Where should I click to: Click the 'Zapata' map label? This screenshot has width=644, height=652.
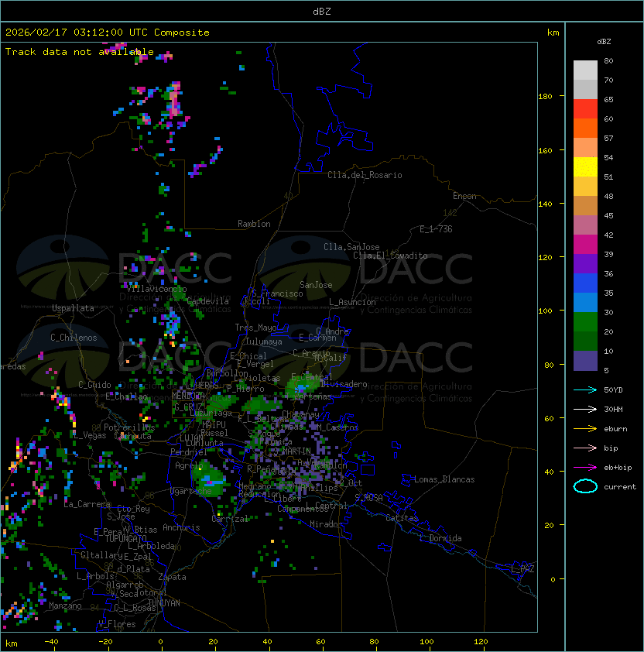click(x=172, y=577)
